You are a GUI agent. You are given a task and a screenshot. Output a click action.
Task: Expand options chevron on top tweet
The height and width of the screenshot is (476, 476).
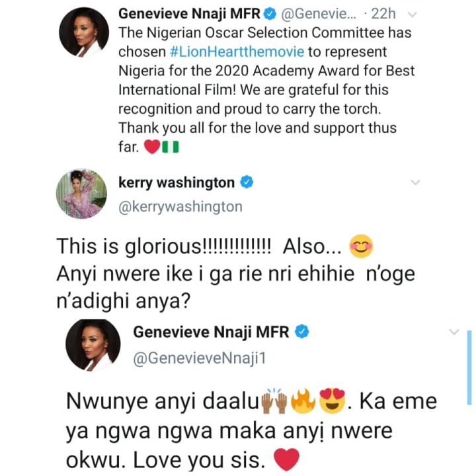pos(412,15)
